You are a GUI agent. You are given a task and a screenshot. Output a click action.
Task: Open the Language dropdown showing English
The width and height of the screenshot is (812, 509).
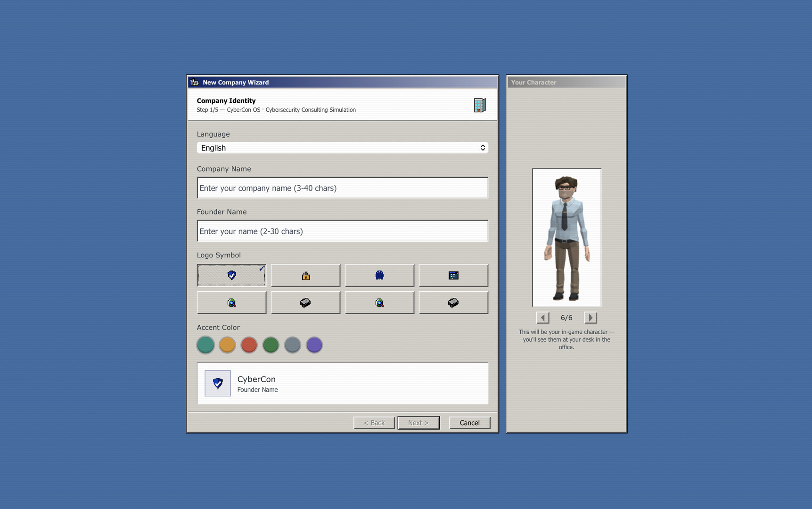(x=343, y=148)
